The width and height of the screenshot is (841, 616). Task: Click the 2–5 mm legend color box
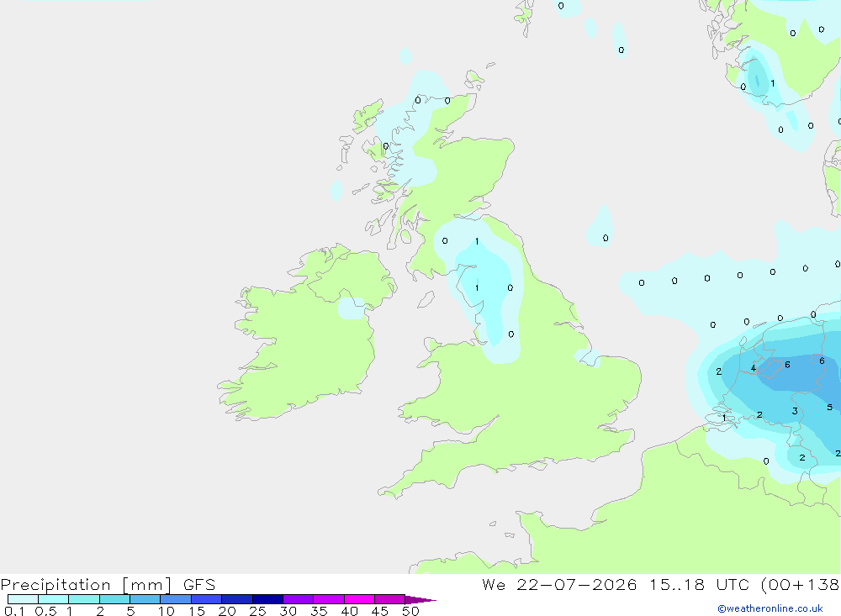coord(114,599)
